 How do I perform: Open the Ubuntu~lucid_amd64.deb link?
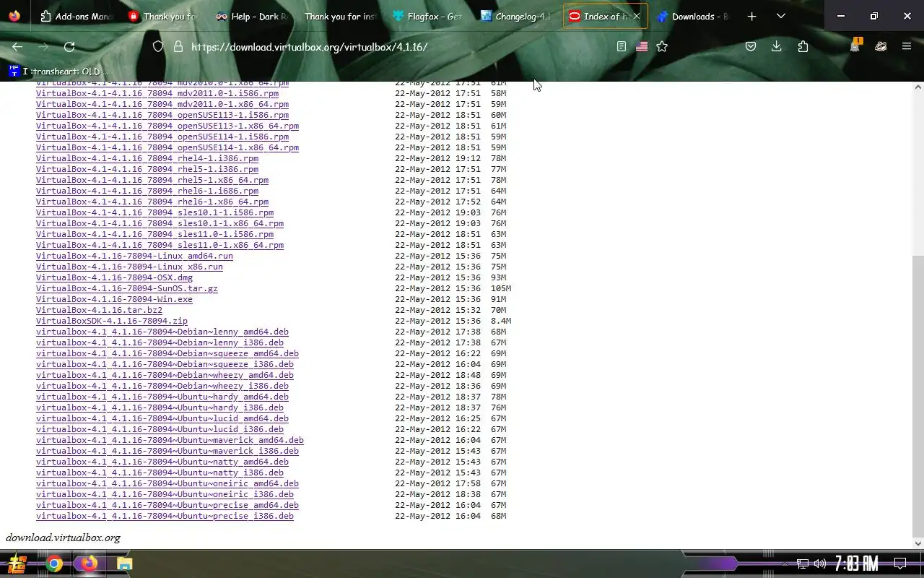click(162, 418)
